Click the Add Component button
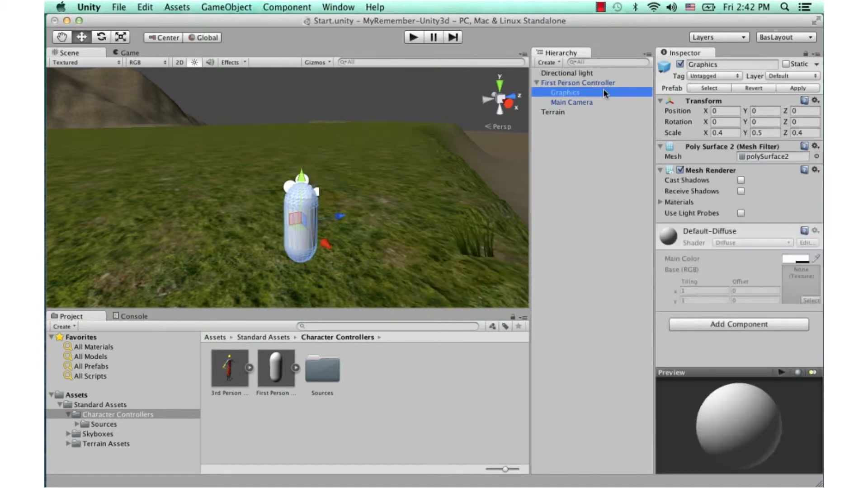This screenshot has height=488, width=868. pyautogui.click(x=739, y=324)
